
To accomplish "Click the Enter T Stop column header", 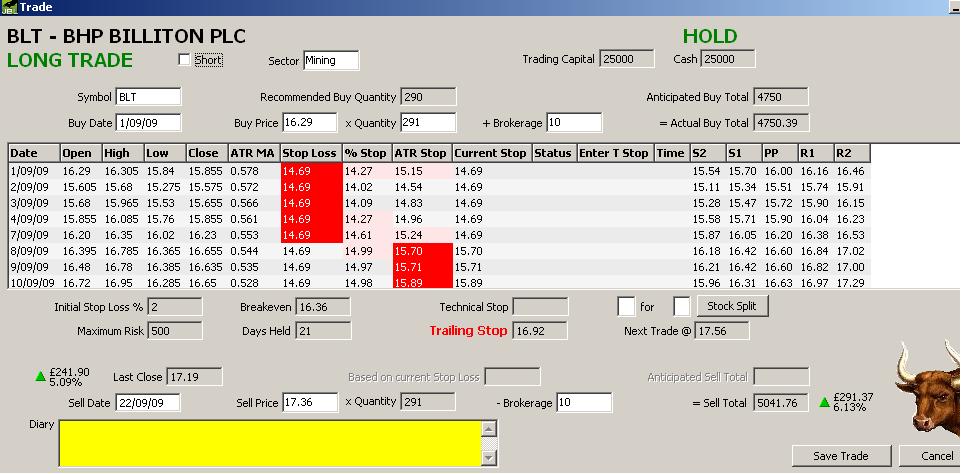I will pyautogui.click(x=615, y=153).
